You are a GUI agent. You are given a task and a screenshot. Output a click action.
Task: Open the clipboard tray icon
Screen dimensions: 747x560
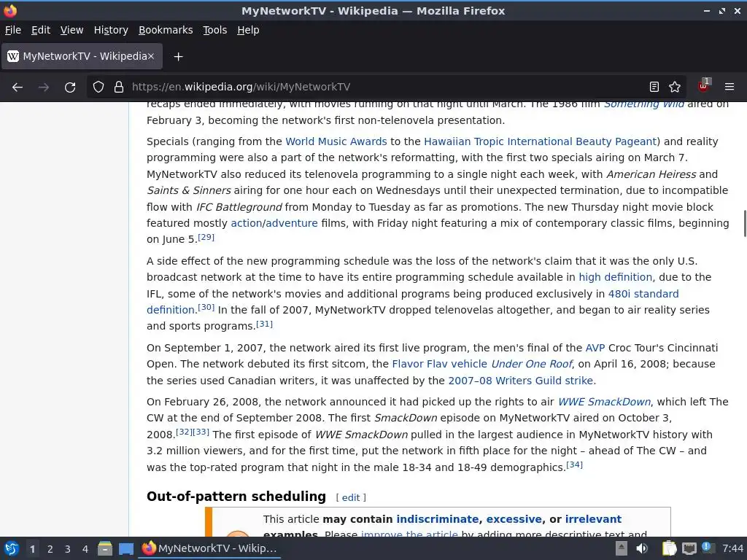[670, 548]
